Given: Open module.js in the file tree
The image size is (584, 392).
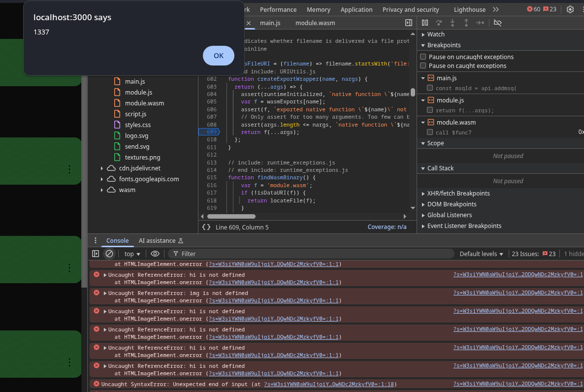Looking at the screenshot, I should click(138, 92).
